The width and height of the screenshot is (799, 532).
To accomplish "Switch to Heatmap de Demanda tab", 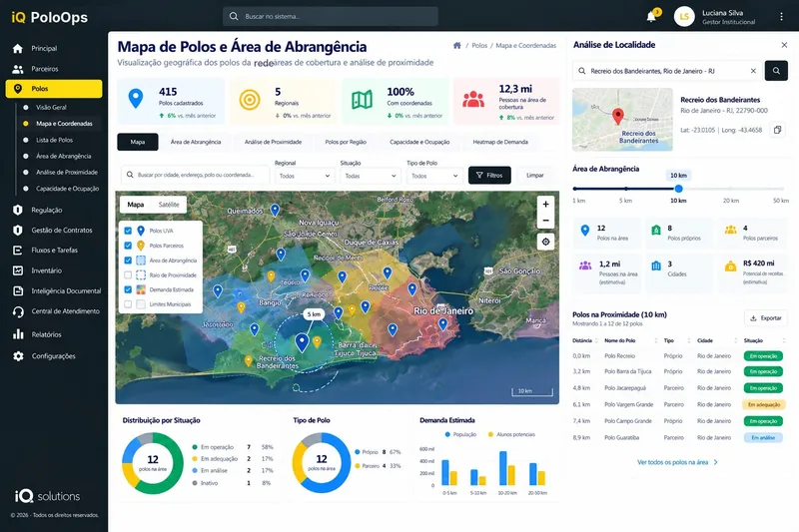I will tap(500, 142).
